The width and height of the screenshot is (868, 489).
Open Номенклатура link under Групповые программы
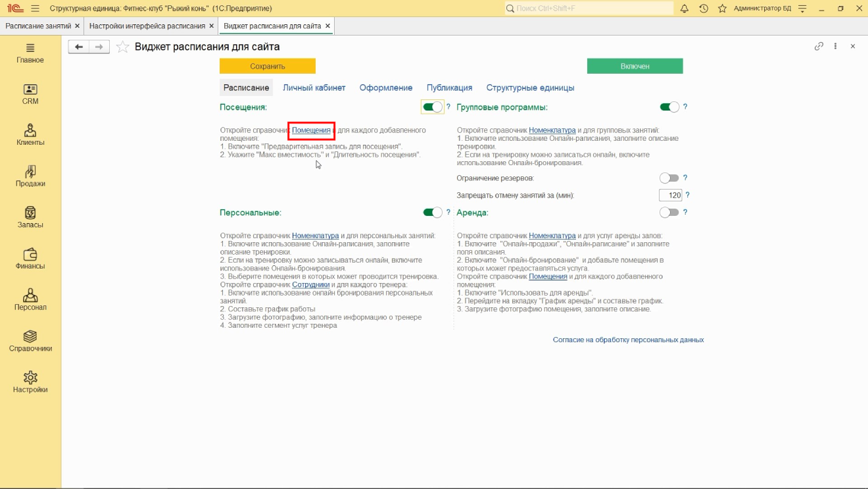tap(552, 130)
